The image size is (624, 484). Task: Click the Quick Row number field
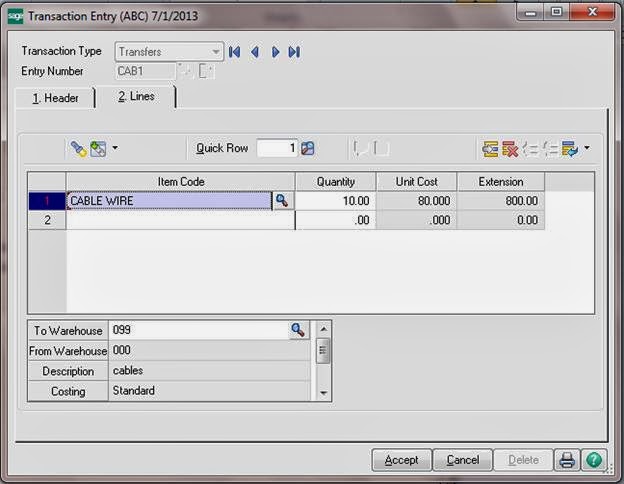click(277, 148)
